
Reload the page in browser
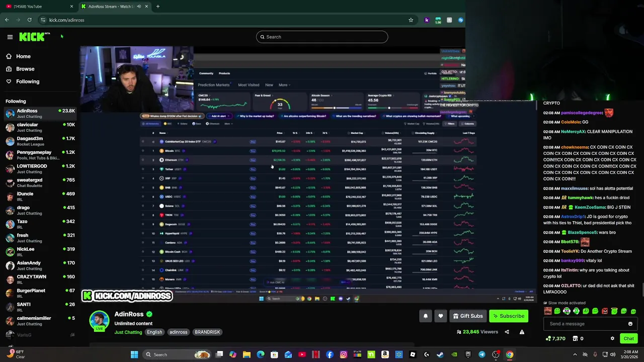[x=29, y=20]
